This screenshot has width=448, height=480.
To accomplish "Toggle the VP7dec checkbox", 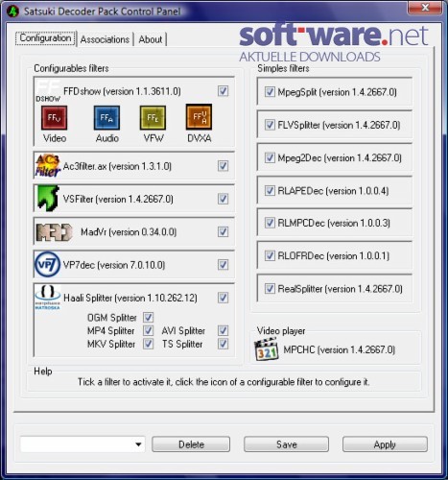I will point(223,265).
